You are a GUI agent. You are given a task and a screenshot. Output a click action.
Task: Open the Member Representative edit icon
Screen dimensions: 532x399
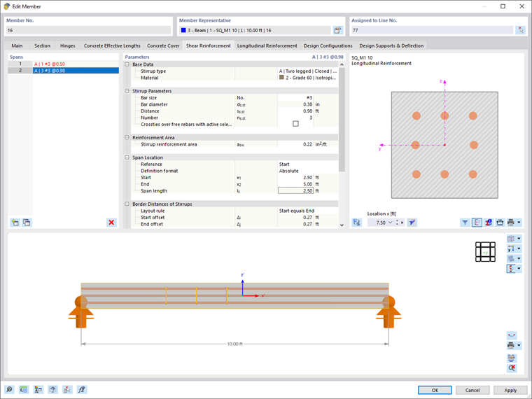[337, 30]
